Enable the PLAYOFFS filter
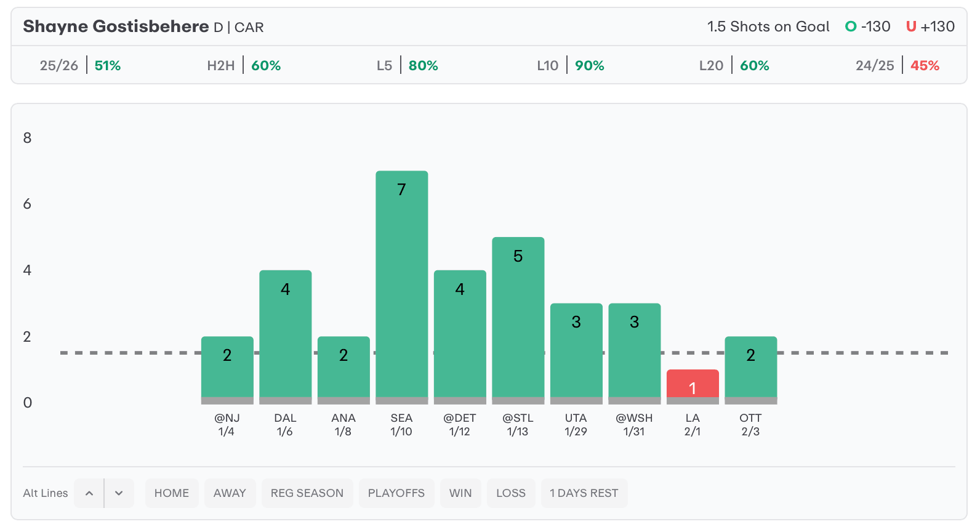 [396, 493]
